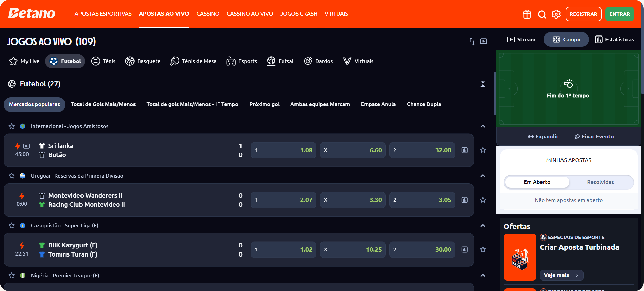This screenshot has width=644, height=291.
Task: Bet on Tomiris Turan at 30.00
Action: (x=422, y=249)
